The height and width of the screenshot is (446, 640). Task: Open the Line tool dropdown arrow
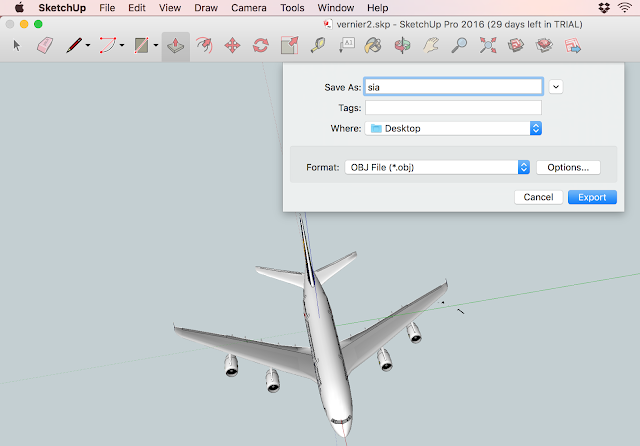(x=88, y=45)
